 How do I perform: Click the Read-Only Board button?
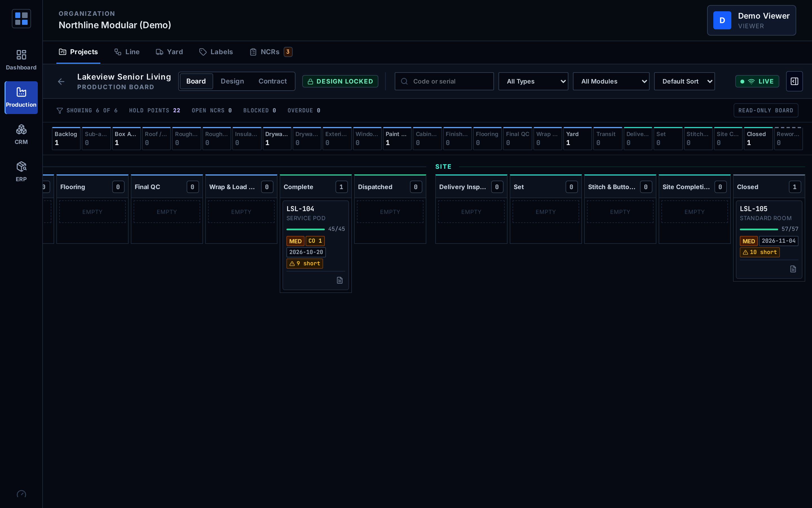click(x=766, y=111)
